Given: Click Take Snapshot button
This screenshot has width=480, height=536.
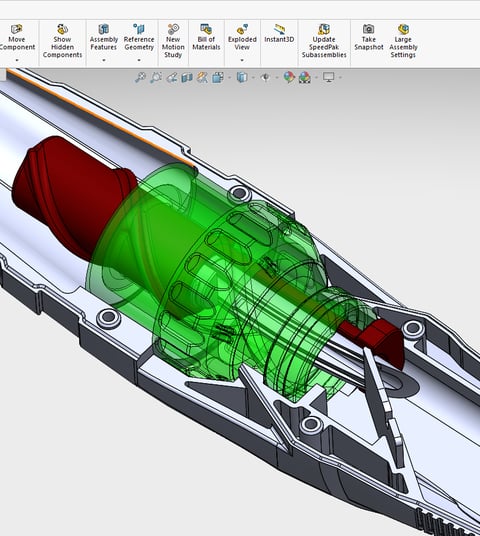Looking at the screenshot, I should [369, 38].
